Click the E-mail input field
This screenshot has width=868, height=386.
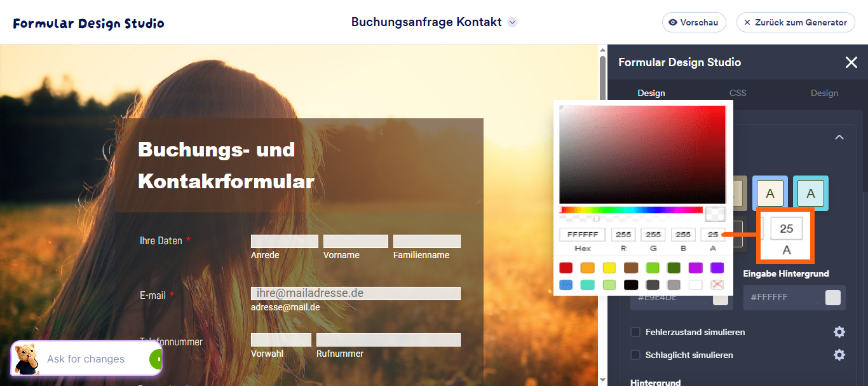356,293
